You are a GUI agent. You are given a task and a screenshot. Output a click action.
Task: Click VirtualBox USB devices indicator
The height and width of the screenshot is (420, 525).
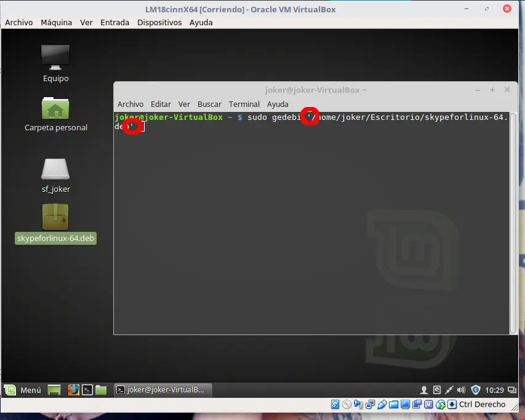tap(382, 405)
